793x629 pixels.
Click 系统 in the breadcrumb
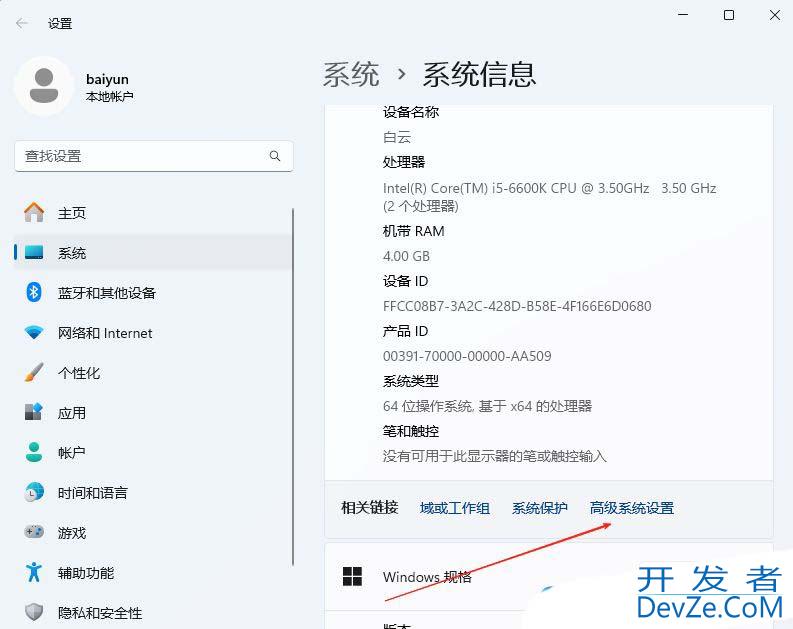[x=351, y=74]
